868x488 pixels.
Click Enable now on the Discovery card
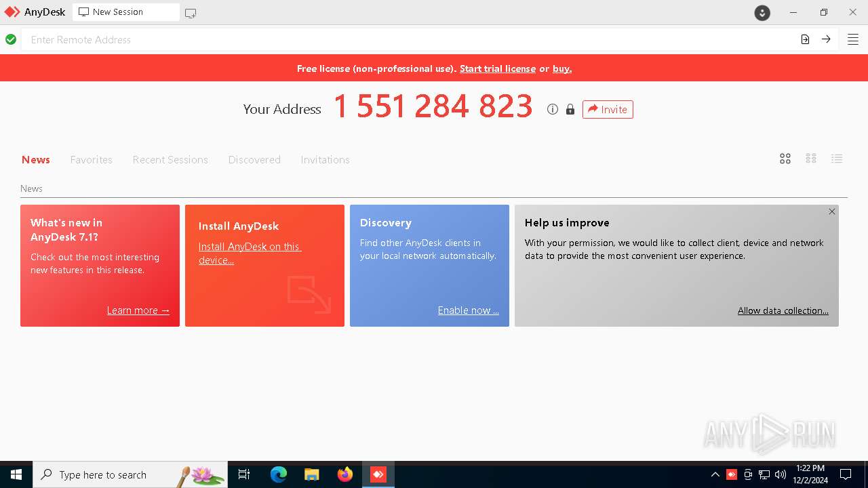(468, 310)
